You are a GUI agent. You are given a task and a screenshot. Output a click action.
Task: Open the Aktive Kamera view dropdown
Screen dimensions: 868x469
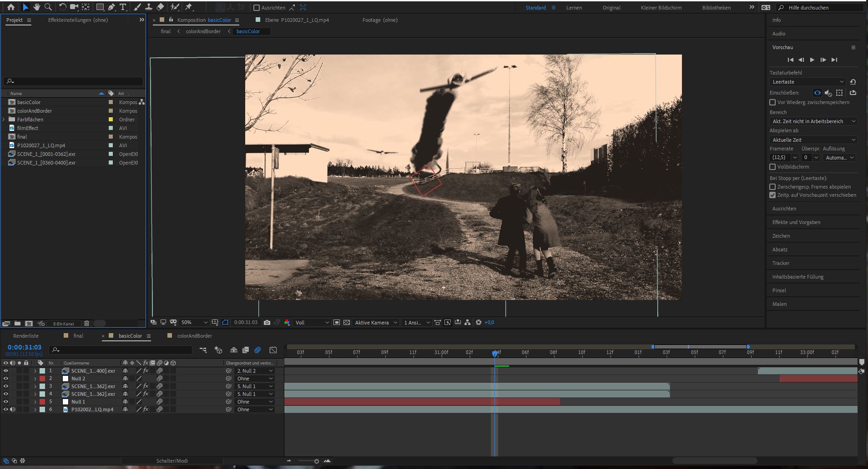pyautogui.click(x=376, y=323)
